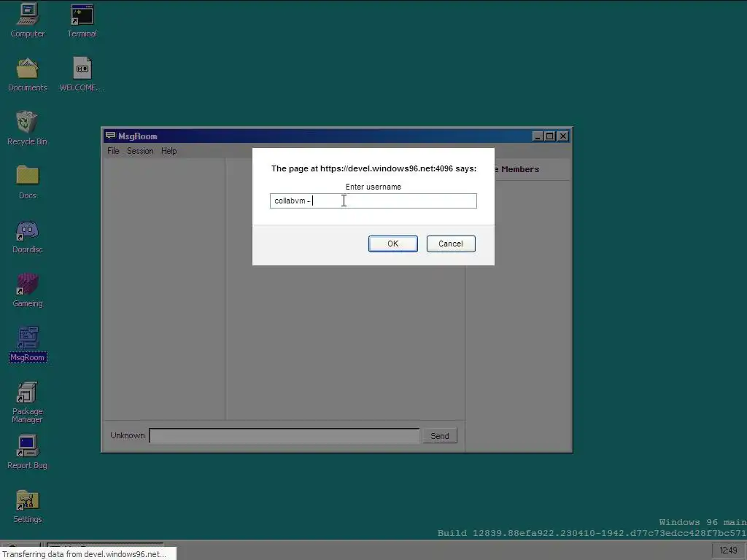The width and height of the screenshot is (747, 560).
Task: Click the MsgRoom title bar chat icon
Action: click(x=111, y=136)
